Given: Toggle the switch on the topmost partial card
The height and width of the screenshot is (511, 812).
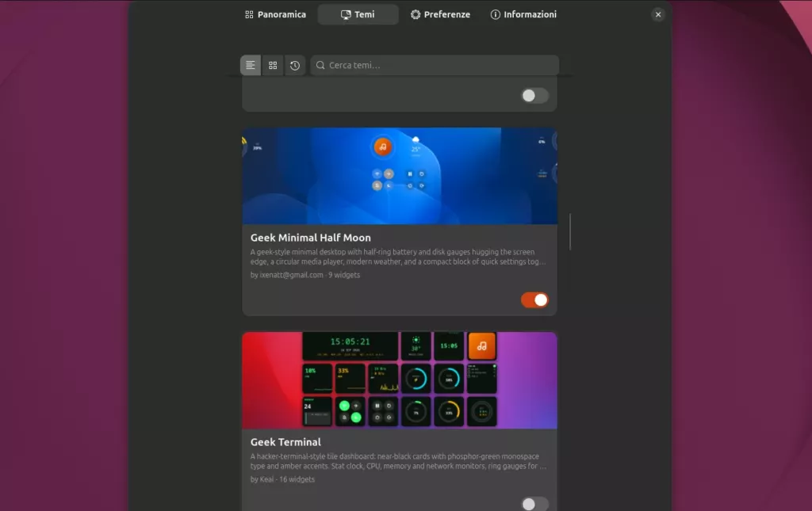Looking at the screenshot, I should pos(534,96).
